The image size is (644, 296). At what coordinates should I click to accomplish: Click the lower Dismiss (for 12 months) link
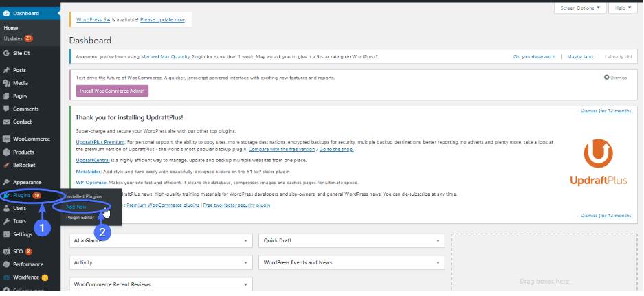[606, 215]
